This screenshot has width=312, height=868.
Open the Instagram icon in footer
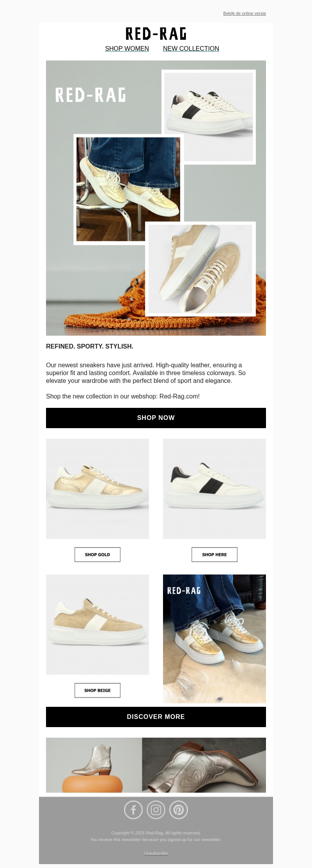(156, 810)
